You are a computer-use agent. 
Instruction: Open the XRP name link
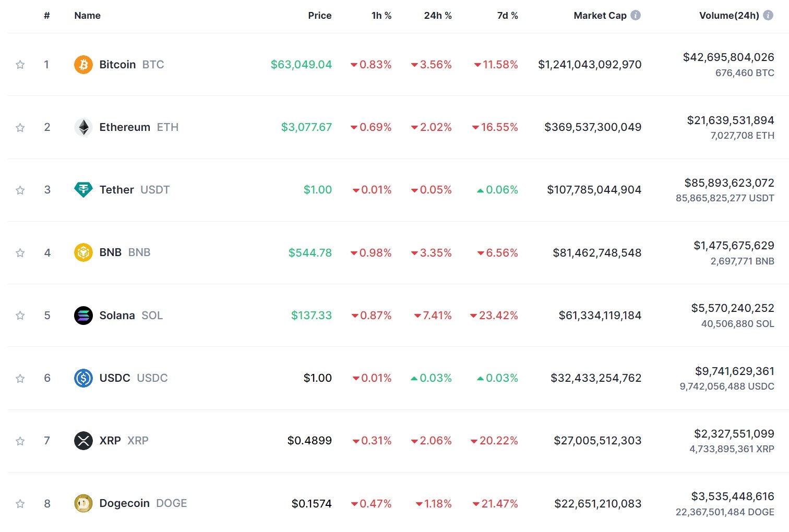[110, 441]
